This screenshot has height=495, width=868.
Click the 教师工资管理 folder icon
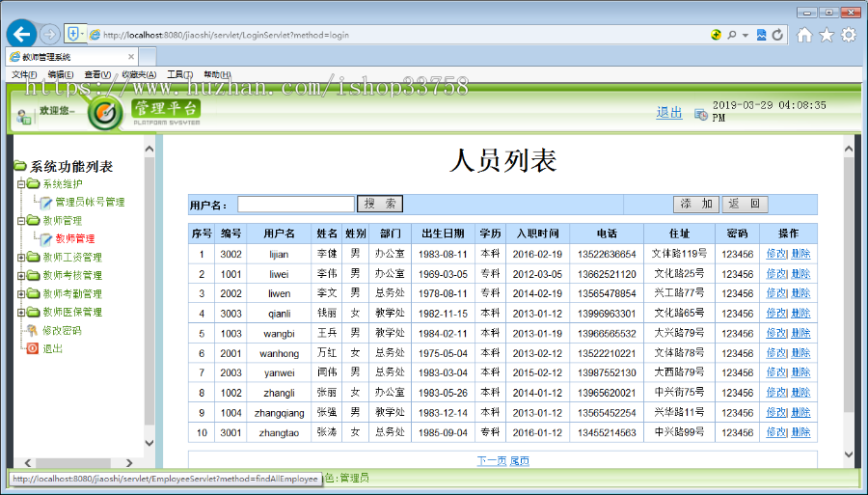pyautogui.click(x=33, y=257)
